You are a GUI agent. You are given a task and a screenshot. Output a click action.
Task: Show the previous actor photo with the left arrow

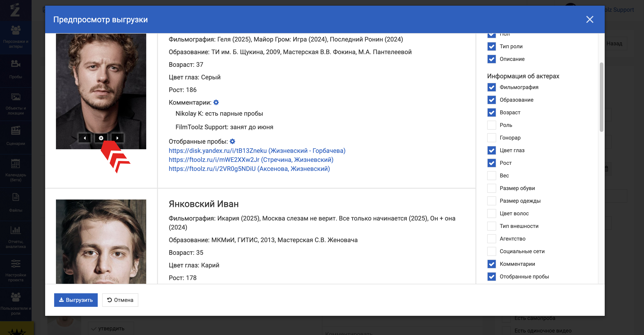tap(84, 138)
